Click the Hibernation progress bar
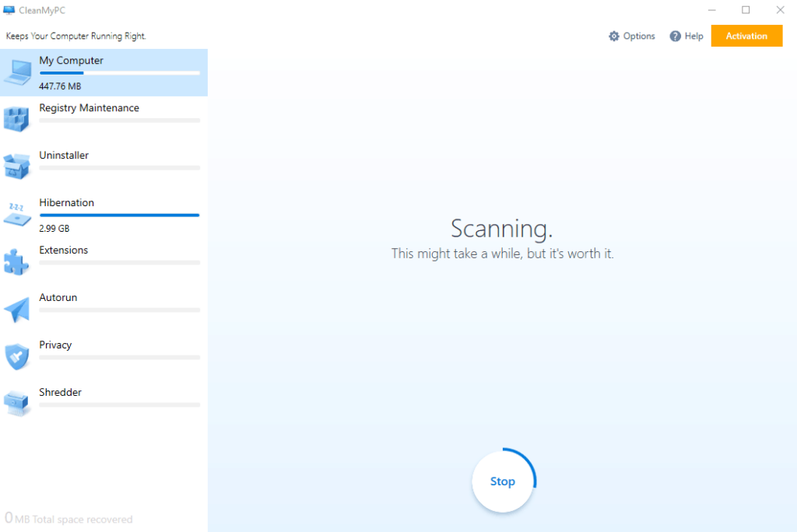 [119, 215]
